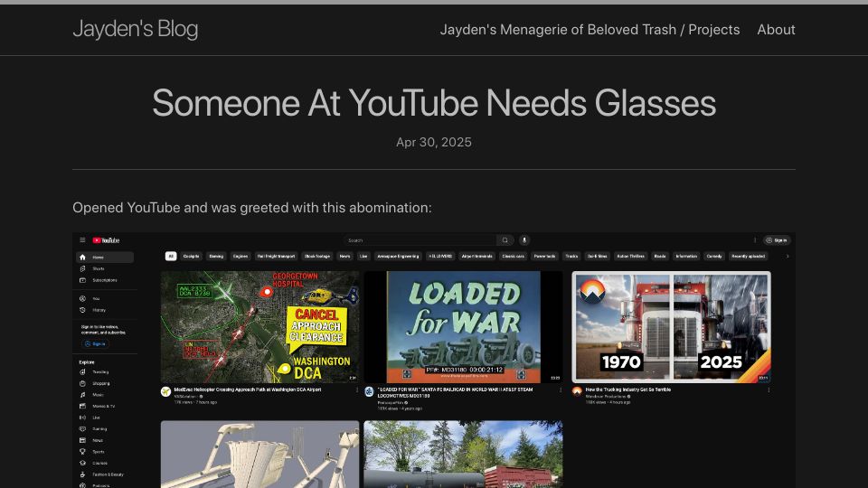Select the Live filter chip
This screenshot has height=488, width=868.
click(x=363, y=256)
